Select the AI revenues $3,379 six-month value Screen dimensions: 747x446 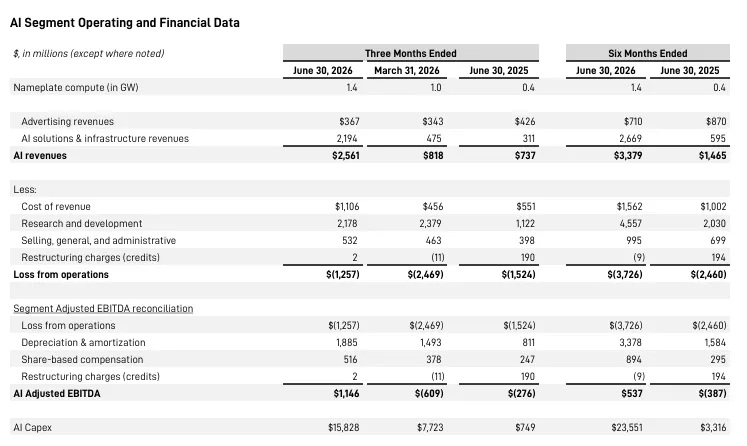[628, 156]
